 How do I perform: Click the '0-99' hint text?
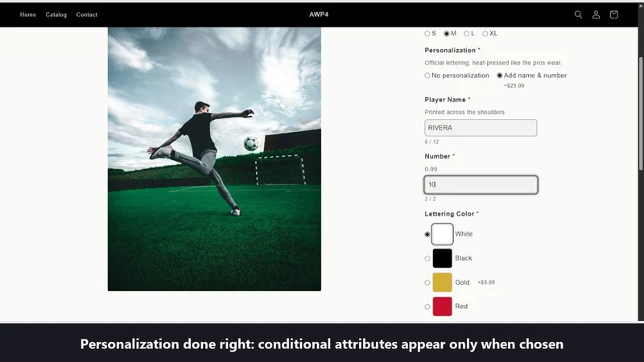coord(431,169)
